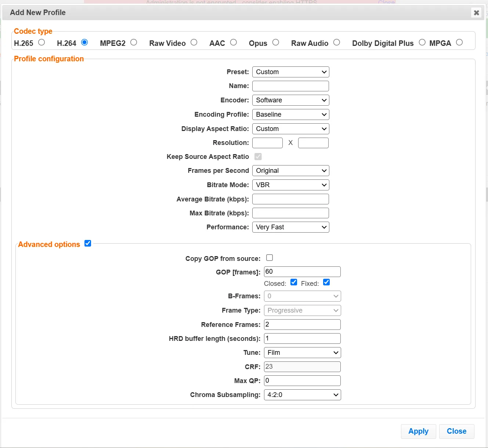Viewport: 488px width, 448px height.
Task: Select AAC audio codec
Action: tap(234, 42)
